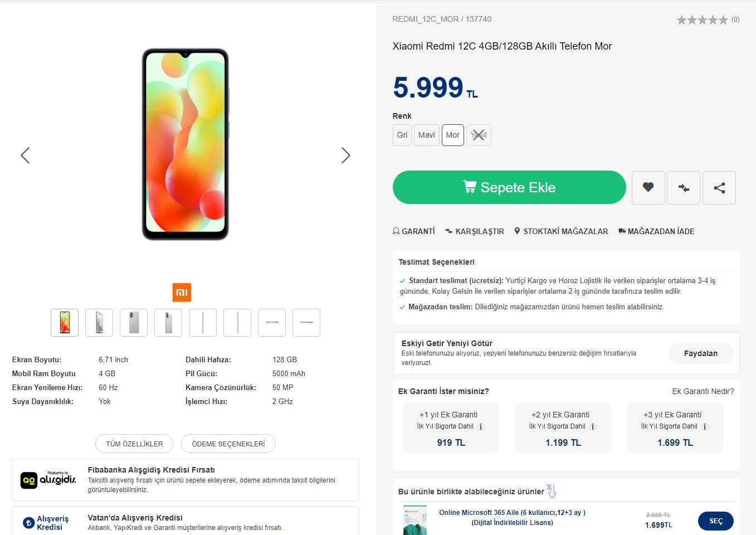
Task: Open ÖDEME SEÇENEKLERİ payment tab
Action: [228, 444]
